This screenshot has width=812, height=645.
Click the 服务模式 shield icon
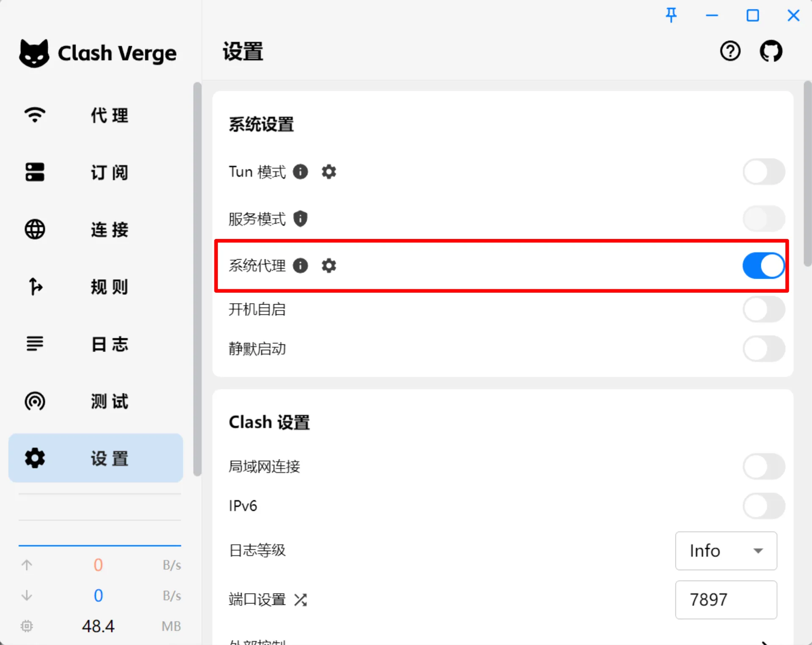[300, 219]
